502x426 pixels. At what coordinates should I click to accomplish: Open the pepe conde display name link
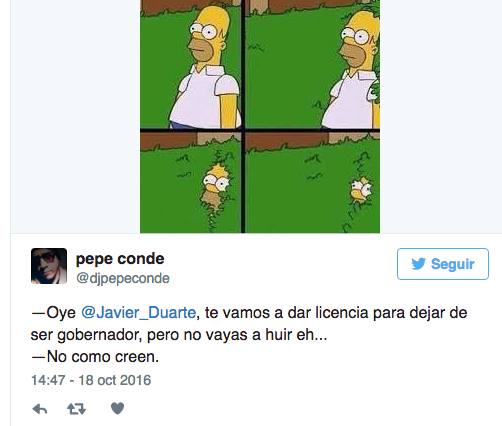(120, 259)
